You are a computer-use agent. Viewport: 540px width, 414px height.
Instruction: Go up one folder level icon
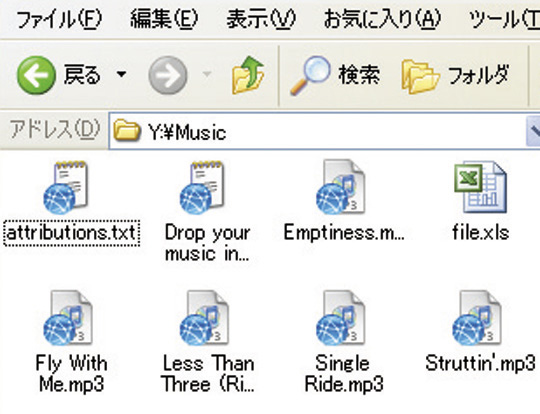[x=248, y=75]
